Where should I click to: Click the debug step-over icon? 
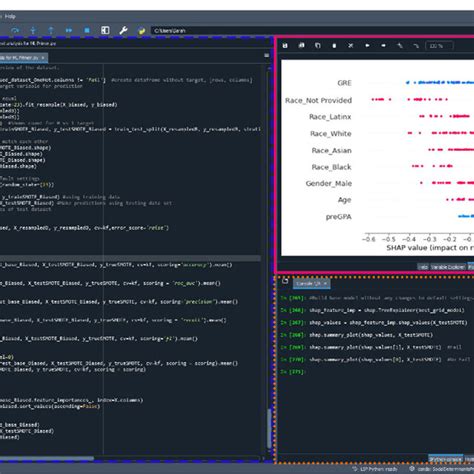coord(15,30)
